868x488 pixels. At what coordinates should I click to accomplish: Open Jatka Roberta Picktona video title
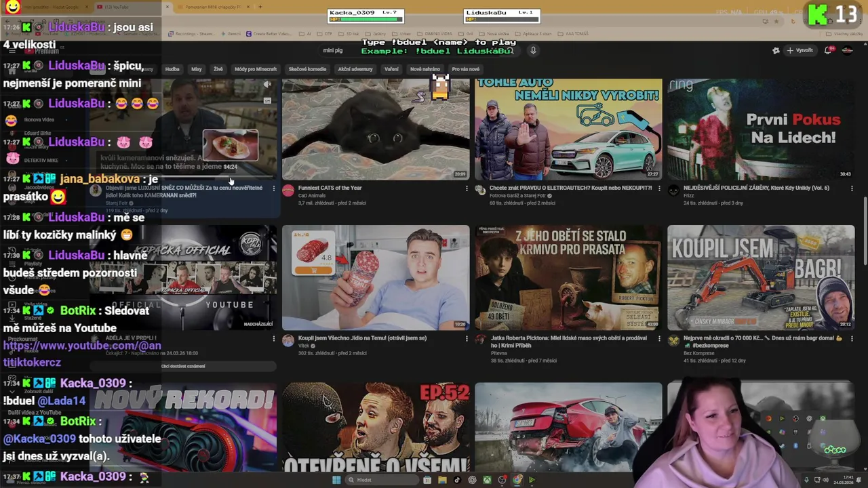(568, 342)
